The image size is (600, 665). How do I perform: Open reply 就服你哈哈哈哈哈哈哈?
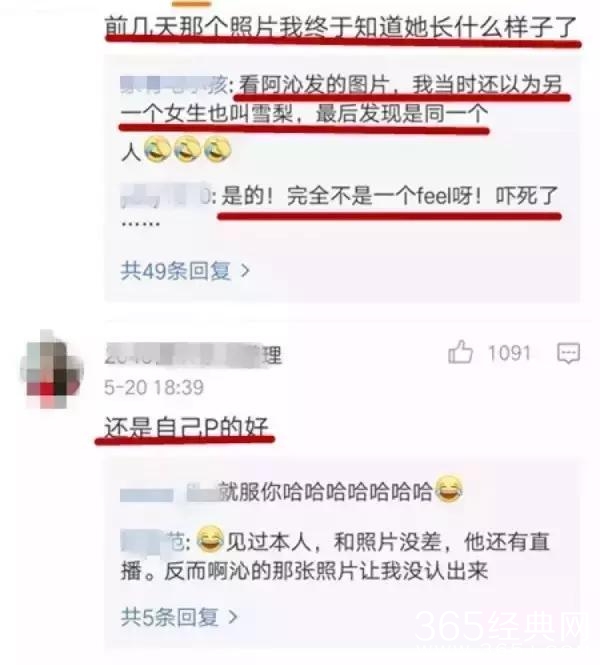pyautogui.click(x=291, y=492)
